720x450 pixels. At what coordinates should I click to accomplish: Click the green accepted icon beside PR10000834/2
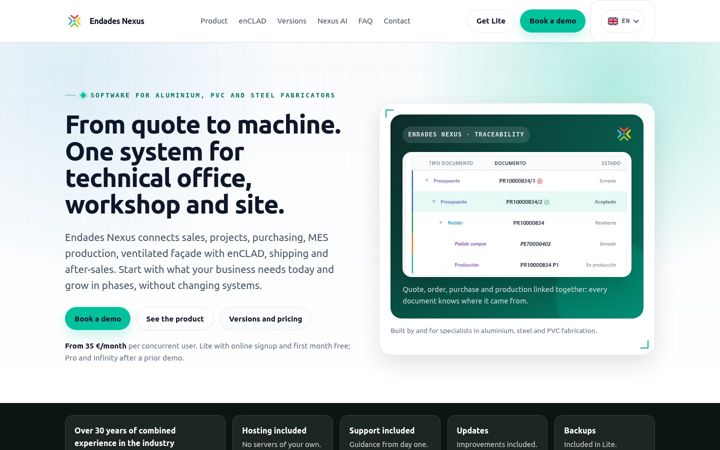click(547, 202)
